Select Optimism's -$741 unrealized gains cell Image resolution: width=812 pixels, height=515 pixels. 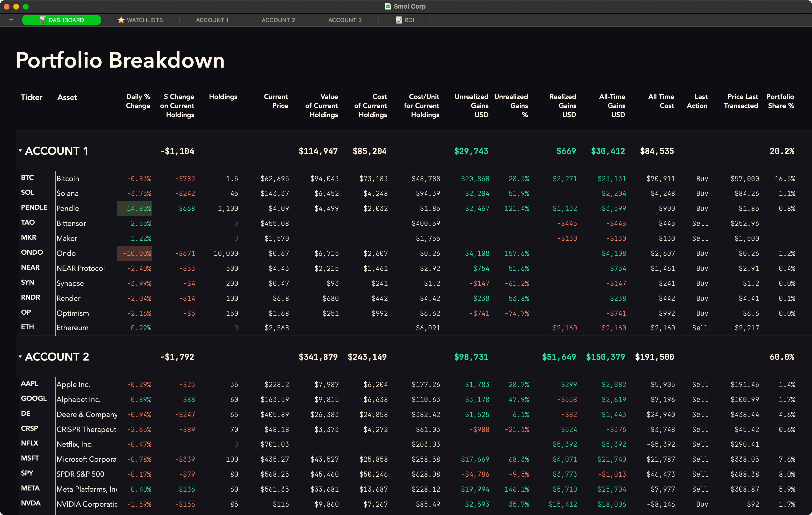tap(479, 313)
